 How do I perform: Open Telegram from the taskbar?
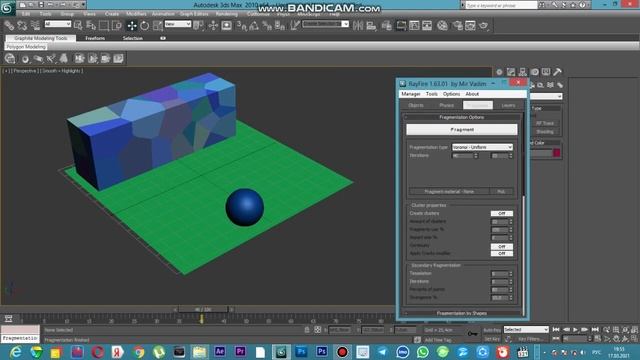[x=382, y=351]
